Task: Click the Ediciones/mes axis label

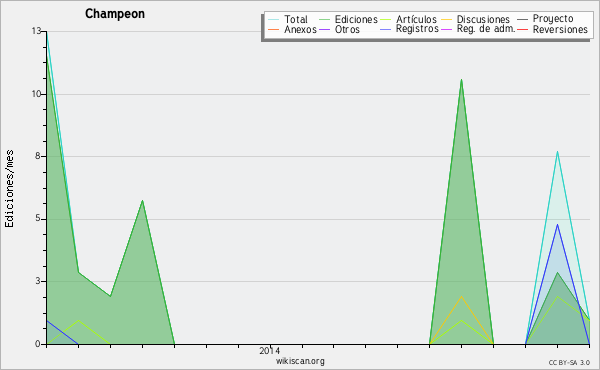Action: [x=9, y=189]
